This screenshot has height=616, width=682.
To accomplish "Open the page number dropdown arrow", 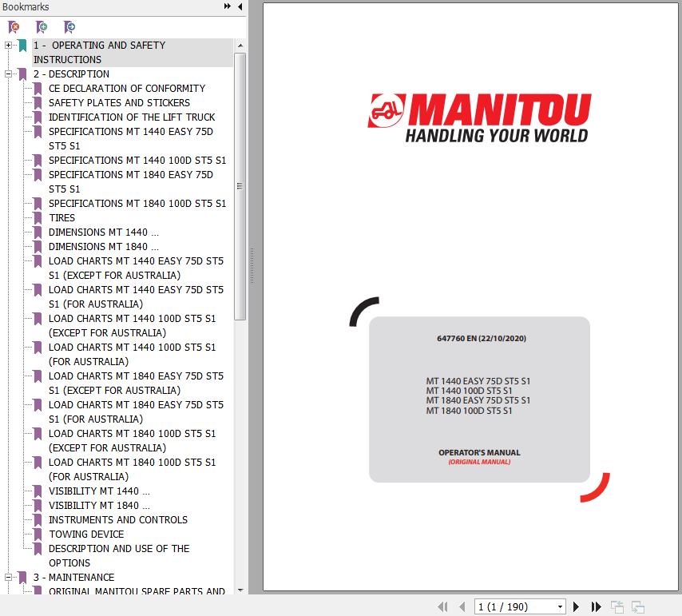I will coord(561,606).
